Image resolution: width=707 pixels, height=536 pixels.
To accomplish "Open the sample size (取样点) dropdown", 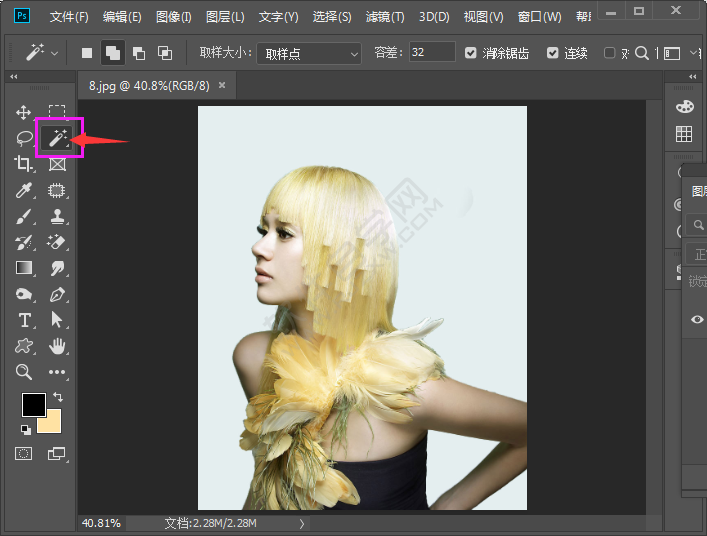I will 308,53.
